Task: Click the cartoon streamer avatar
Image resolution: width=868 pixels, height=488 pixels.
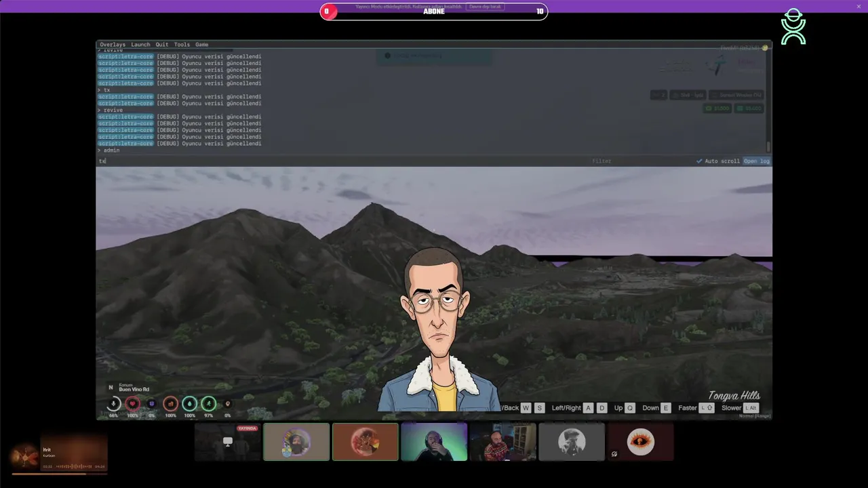Action: tap(439, 329)
